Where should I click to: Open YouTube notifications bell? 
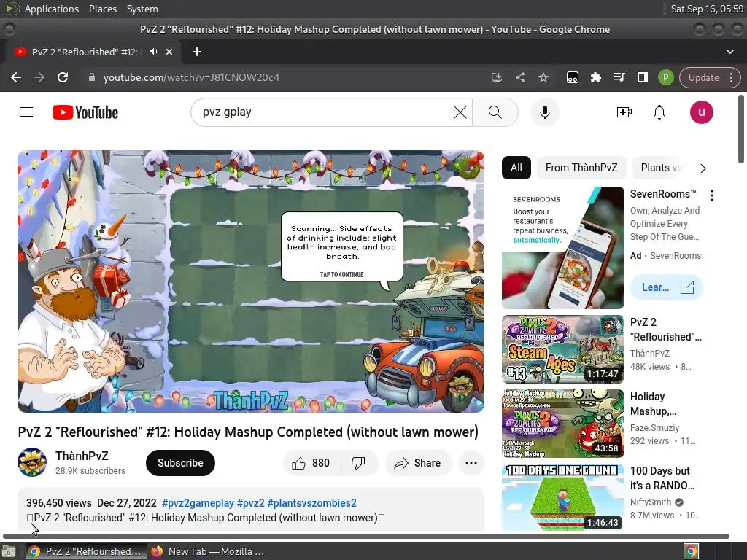click(x=659, y=112)
